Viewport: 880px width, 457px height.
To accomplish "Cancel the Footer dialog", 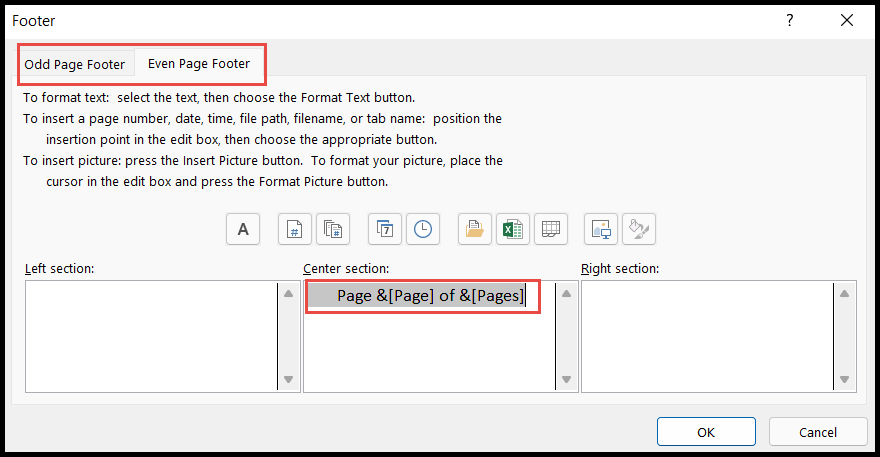I will coord(818,432).
